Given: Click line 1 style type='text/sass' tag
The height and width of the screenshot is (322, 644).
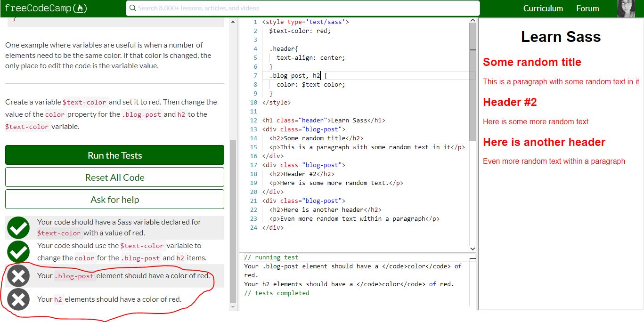Looking at the screenshot, I should point(306,22).
